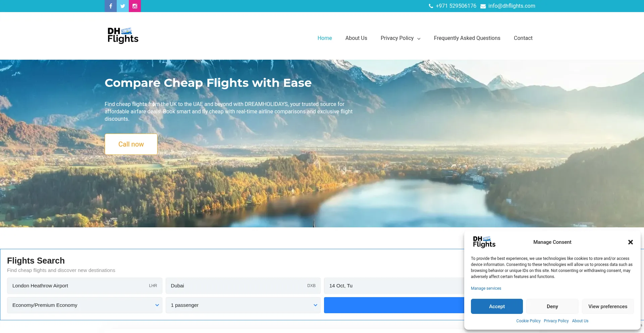
Task: Click DH Flights logo in consent dialog
Action: (484, 242)
